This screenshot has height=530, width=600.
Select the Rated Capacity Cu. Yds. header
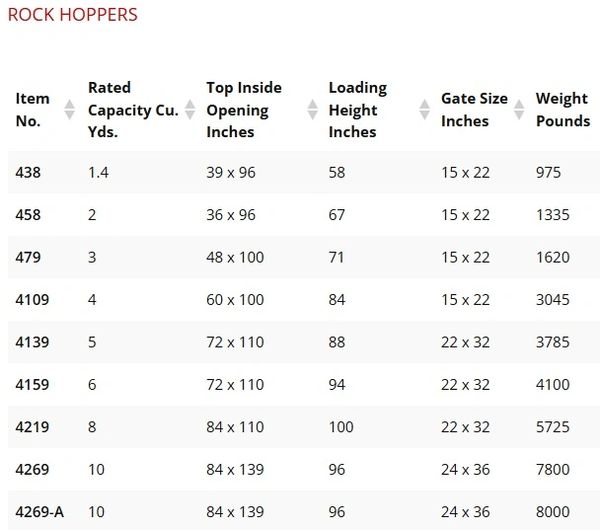(x=133, y=110)
